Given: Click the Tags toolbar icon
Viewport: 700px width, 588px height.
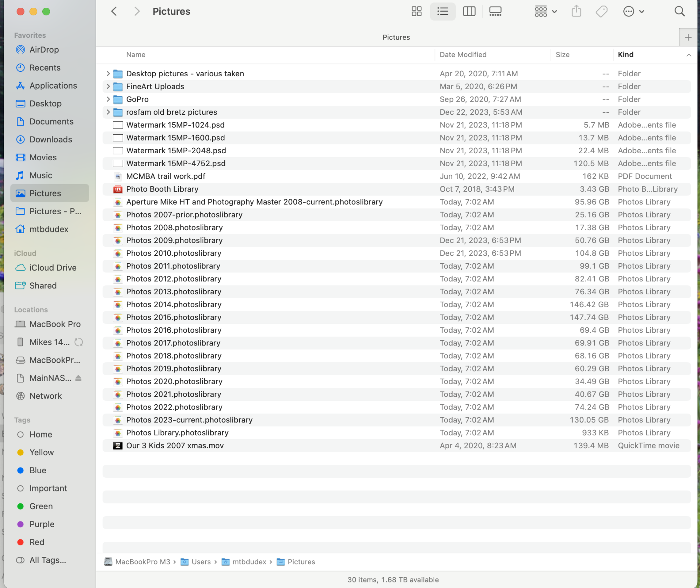Looking at the screenshot, I should (602, 12).
